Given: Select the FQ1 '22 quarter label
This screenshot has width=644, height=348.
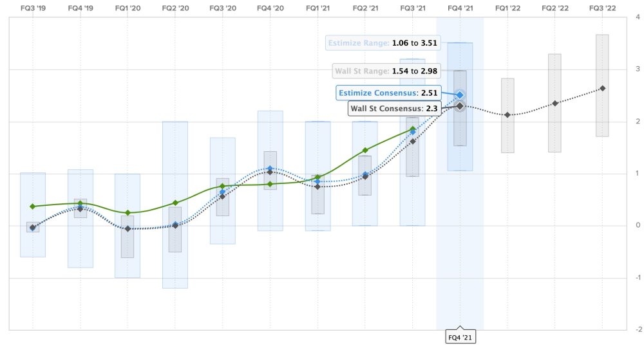Looking at the screenshot, I should pyautogui.click(x=507, y=8).
